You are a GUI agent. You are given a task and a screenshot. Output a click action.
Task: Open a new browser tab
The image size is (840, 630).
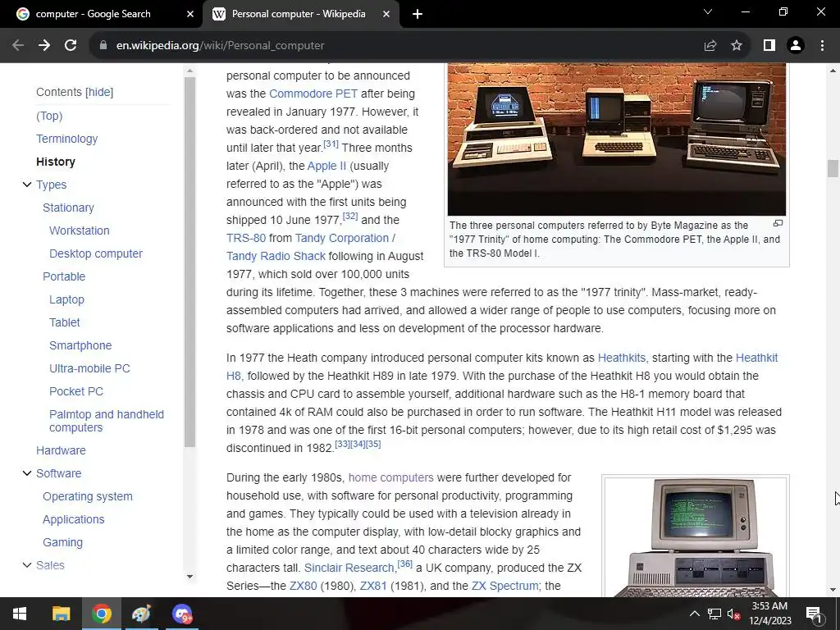click(418, 15)
